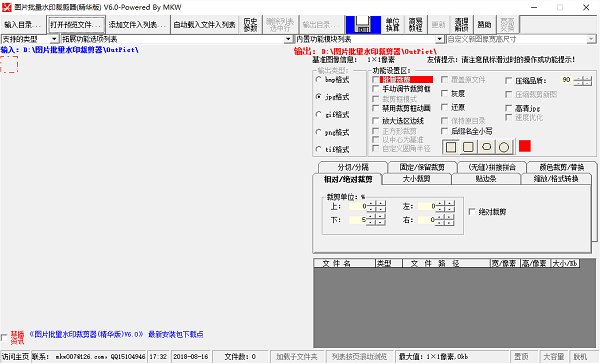The width and height of the screenshot is (600, 364).
Task: Switch to the 固定/保留裁剪 tab
Action: click(x=422, y=167)
